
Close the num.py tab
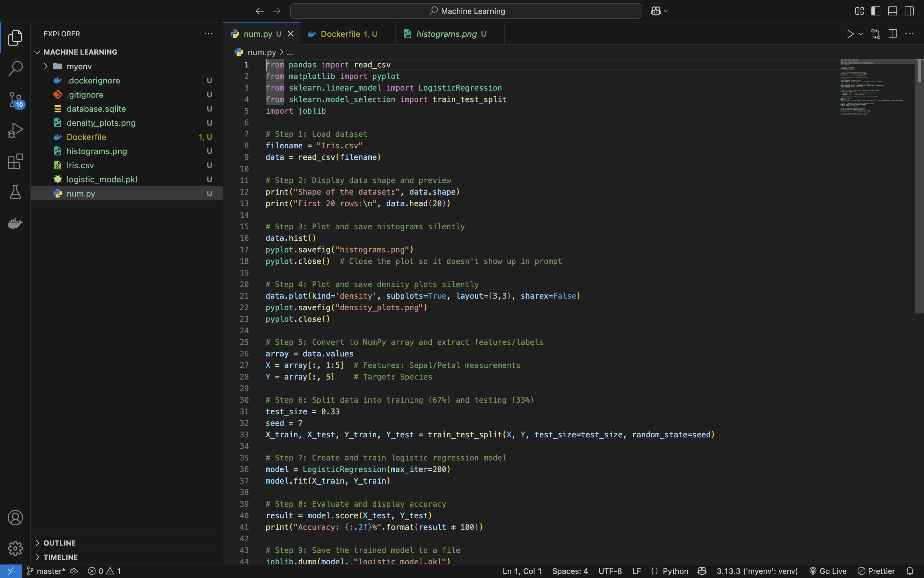(x=291, y=34)
